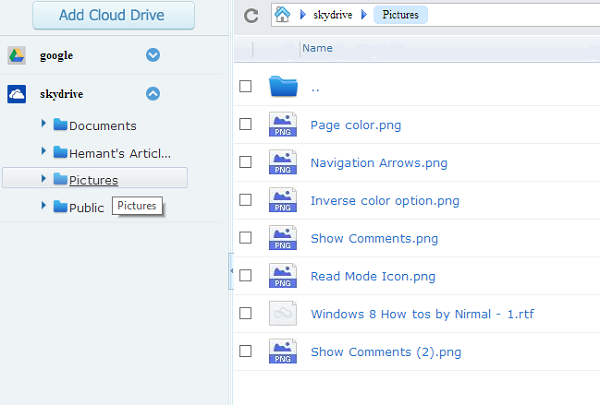600x405 pixels.
Task: Click the sidebar collapse splitter handle
Action: click(x=231, y=271)
